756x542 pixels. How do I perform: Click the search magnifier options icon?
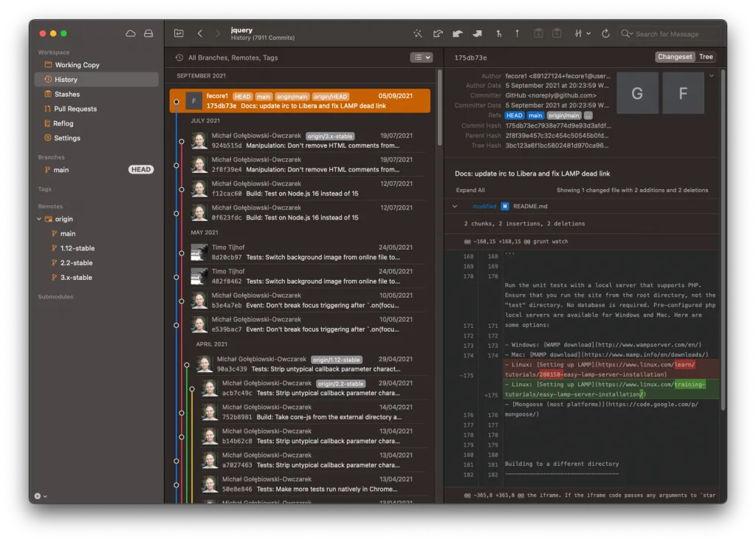pyautogui.click(x=627, y=34)
